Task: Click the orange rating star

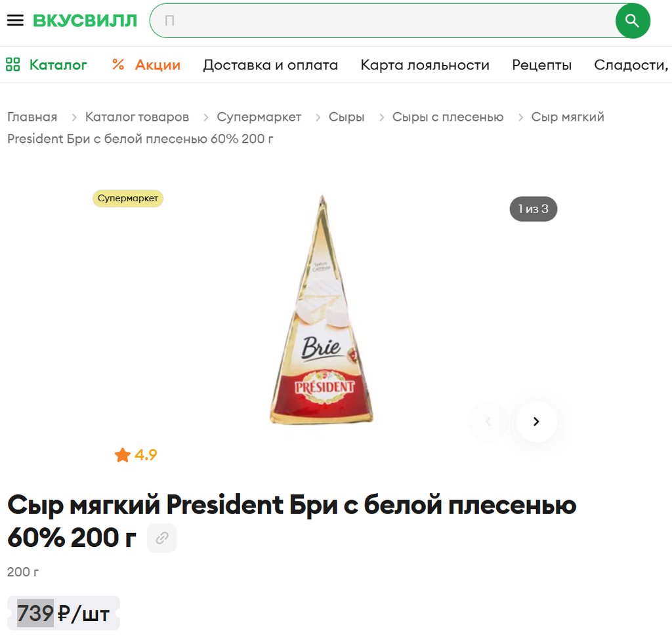Action: pos(122,455)
